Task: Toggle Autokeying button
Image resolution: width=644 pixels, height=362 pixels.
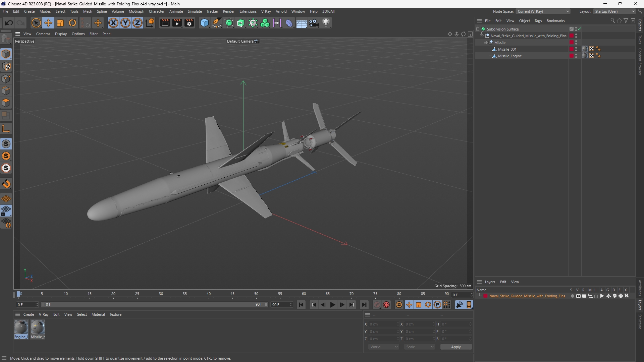Action: coord(386,305)
